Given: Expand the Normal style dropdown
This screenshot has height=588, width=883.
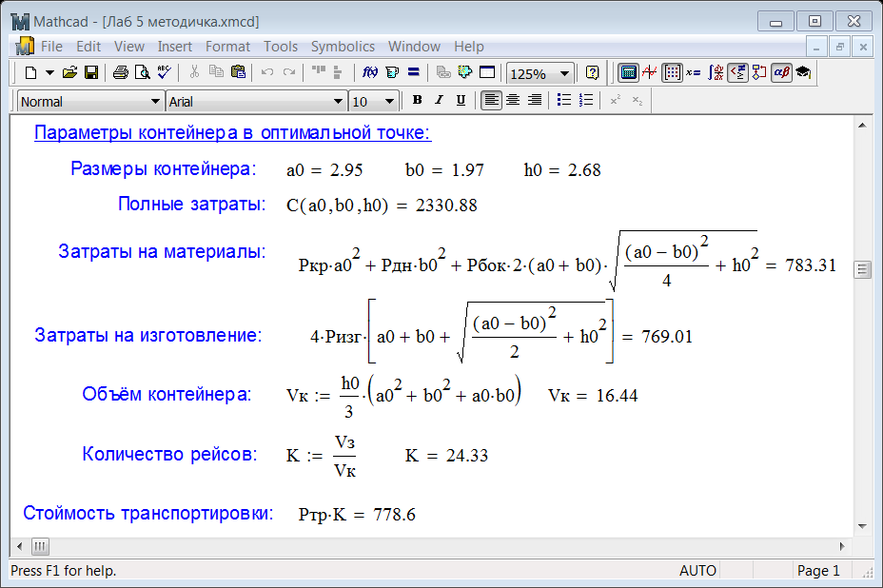Looking at the screenshot, I should (156, 102).
